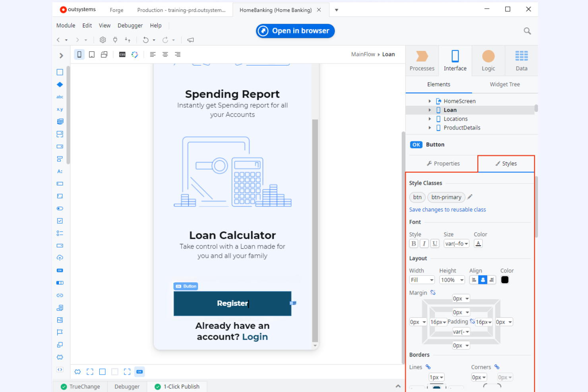
Task: Click the feedback megaphone icon
Action: 190,40
